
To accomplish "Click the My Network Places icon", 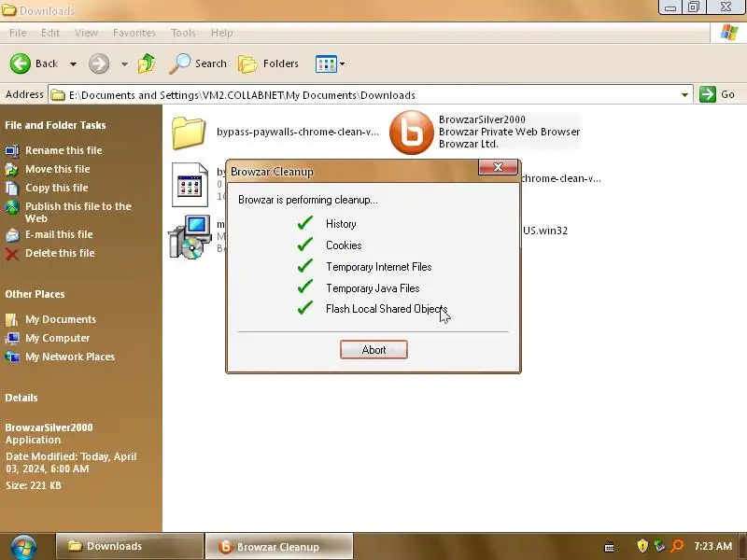I will 12,357.
